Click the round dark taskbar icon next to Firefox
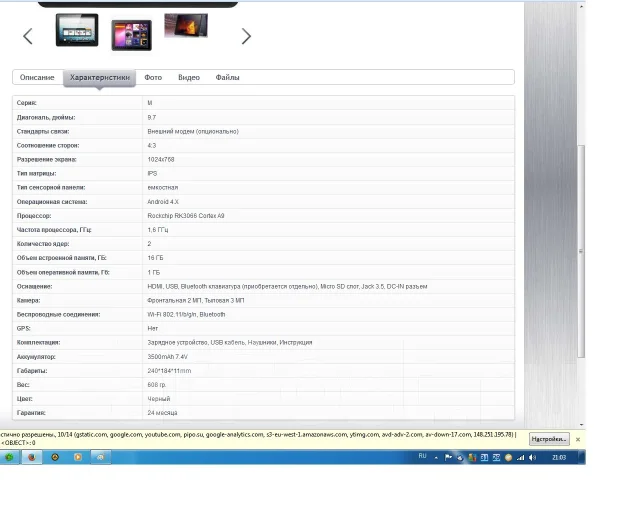 [x=55, y=457]
